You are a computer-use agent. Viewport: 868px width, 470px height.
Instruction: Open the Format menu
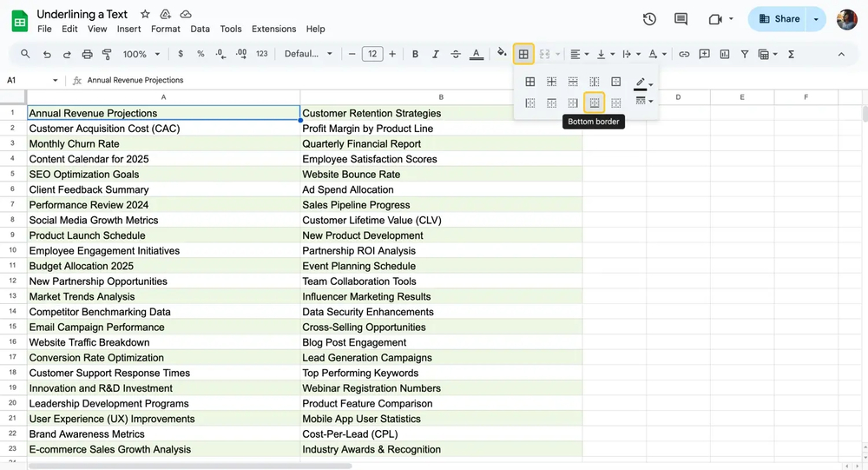(166, 29)
